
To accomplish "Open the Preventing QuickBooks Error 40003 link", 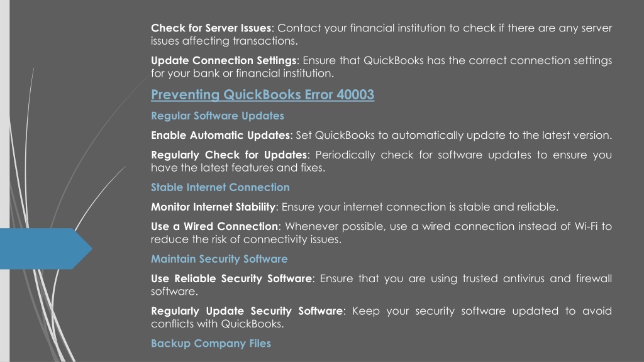I will (x=262, y=95).
